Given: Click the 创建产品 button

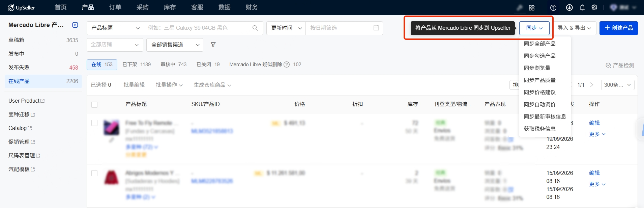Looking at the screenshot, I should [619, 28].
